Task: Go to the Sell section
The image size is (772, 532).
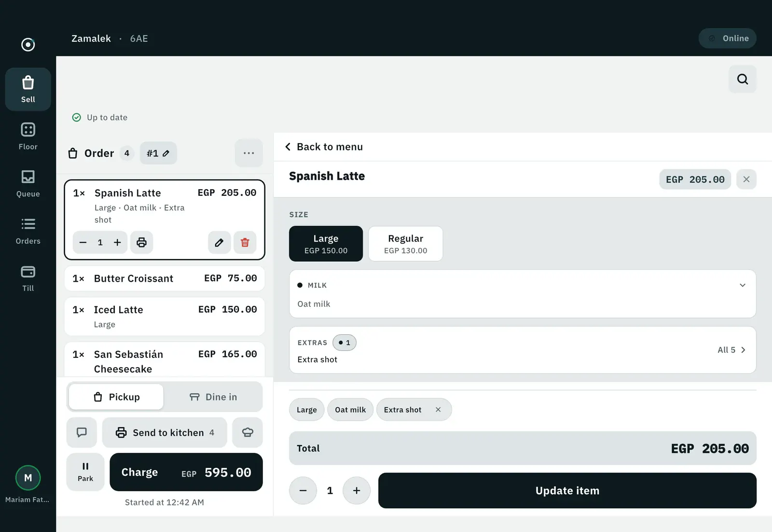Action: (x=28, y=89)
